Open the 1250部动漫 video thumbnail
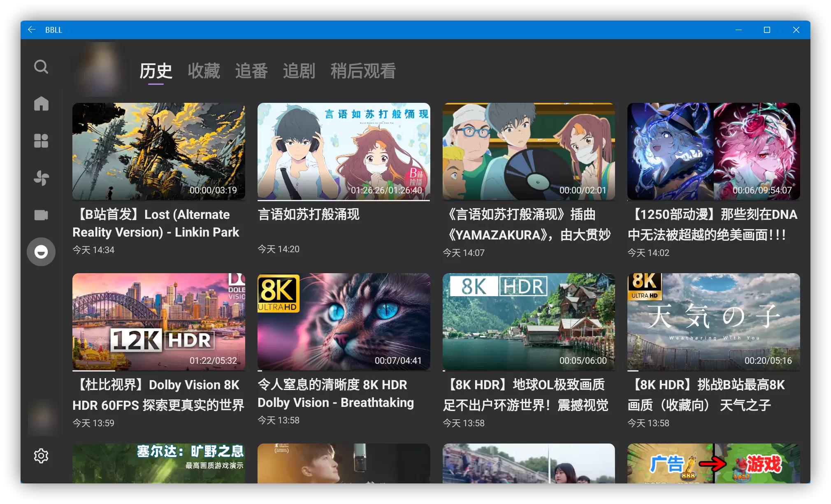831x504 pixels. [714, 151]
